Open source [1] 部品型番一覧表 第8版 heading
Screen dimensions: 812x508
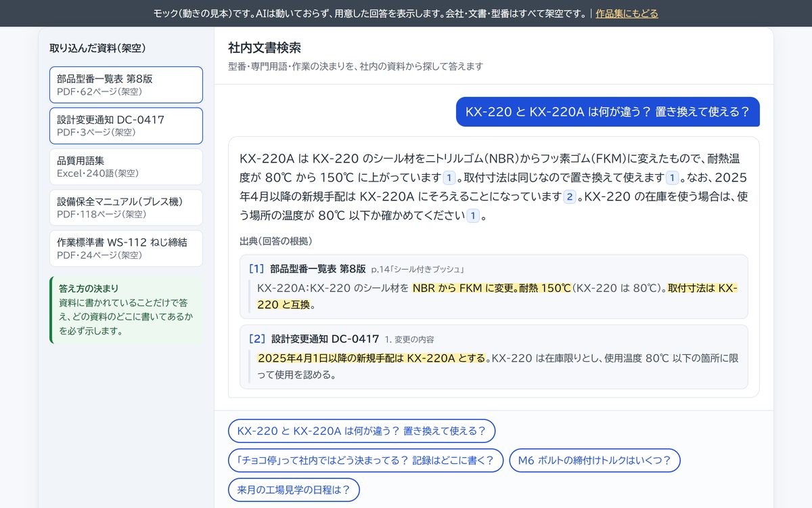point(307,268)
